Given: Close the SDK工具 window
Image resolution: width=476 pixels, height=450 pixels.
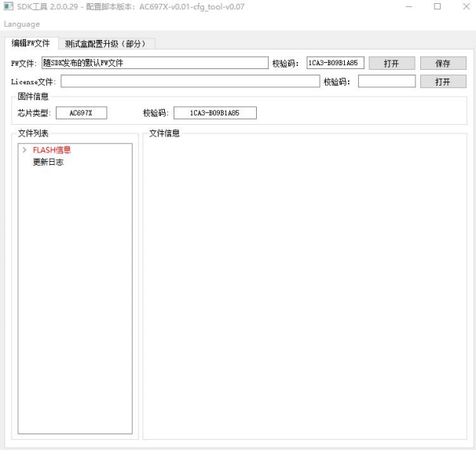Looking at the screenshot, I should point(467,6).
